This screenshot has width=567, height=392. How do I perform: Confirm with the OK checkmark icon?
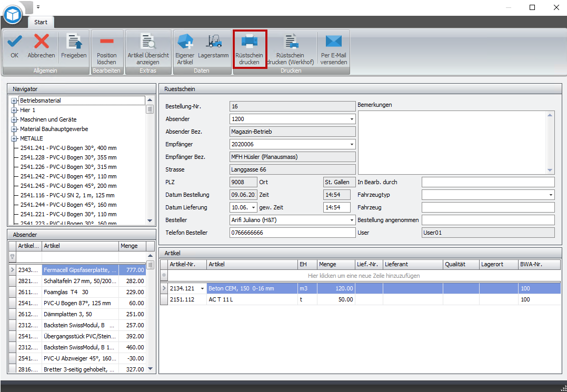click(14, 46)
